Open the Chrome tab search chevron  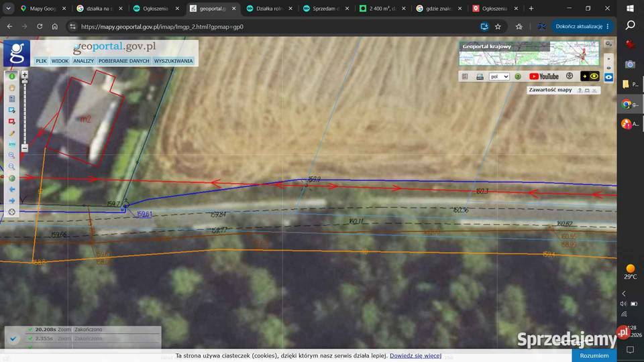click(8, 8)
